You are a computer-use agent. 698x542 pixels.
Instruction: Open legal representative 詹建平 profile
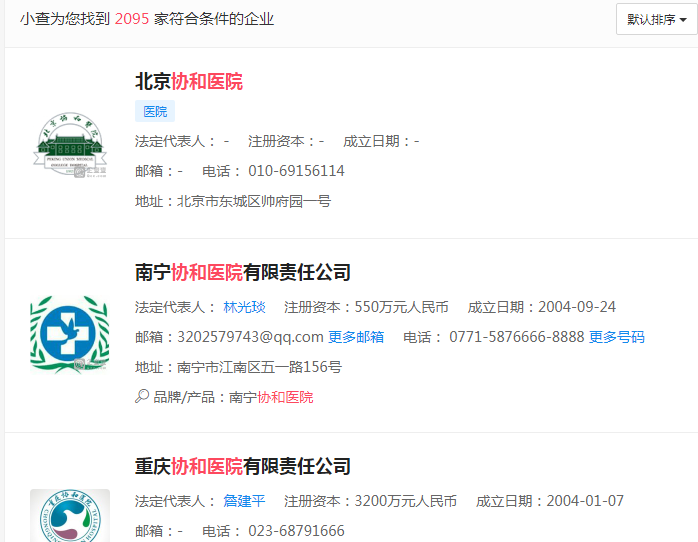244,501
